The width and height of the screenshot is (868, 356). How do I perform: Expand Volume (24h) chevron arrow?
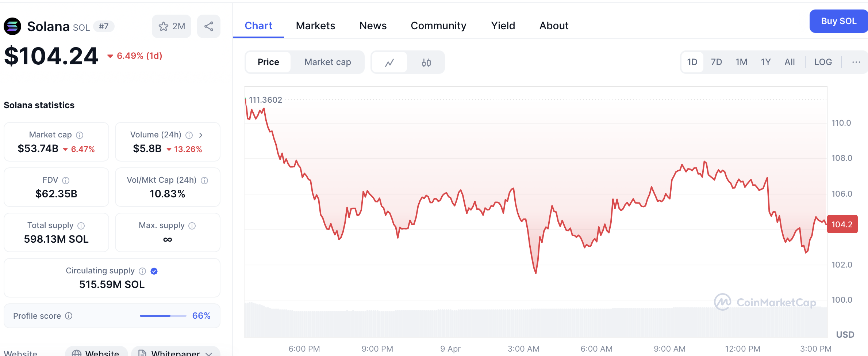pos(201,135)
